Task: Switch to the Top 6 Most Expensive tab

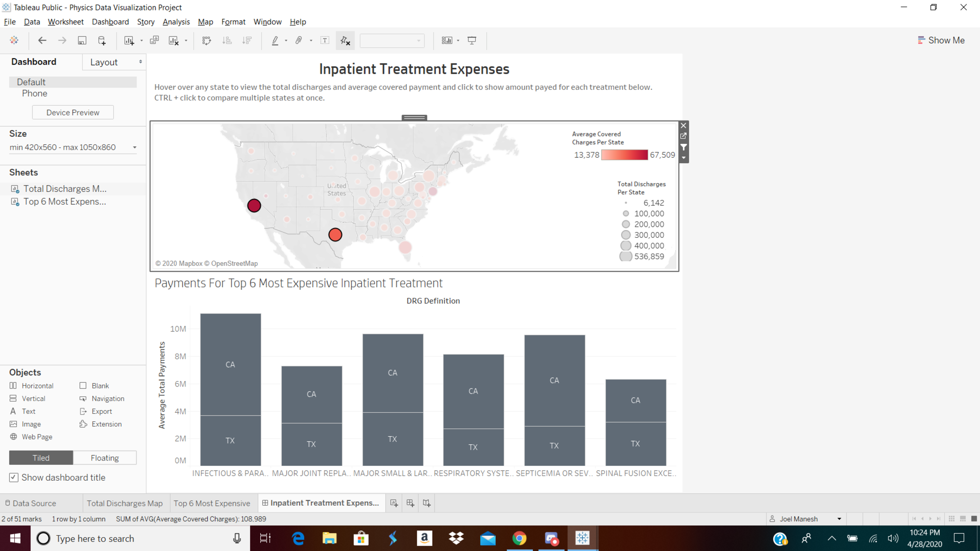Action: point(212,503)
